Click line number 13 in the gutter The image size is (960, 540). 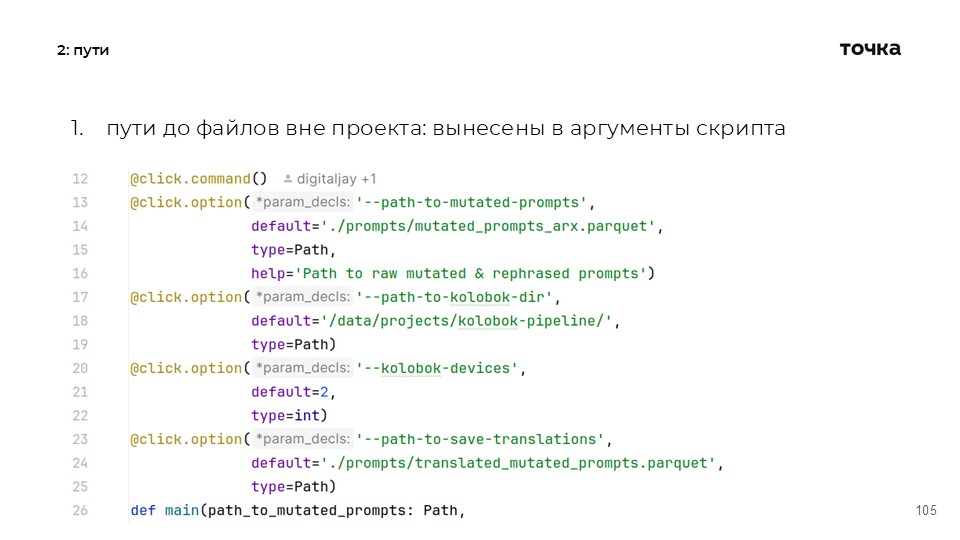80,203
